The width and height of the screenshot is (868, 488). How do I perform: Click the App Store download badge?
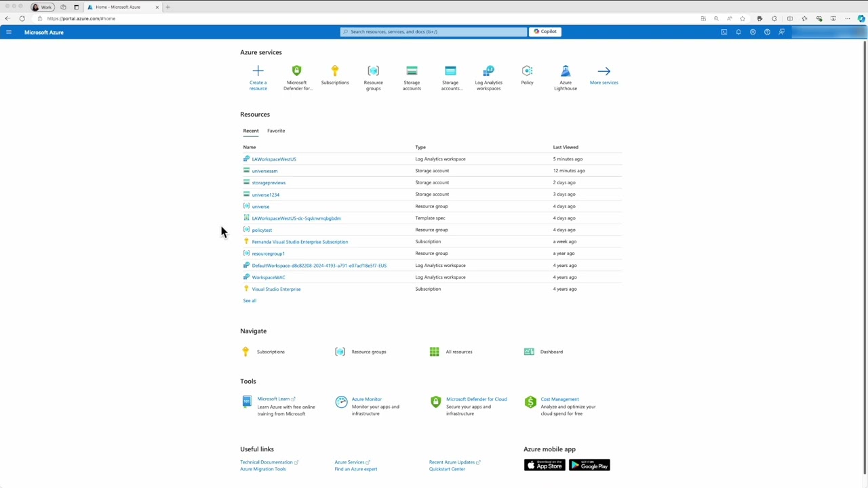coord(544,465)
